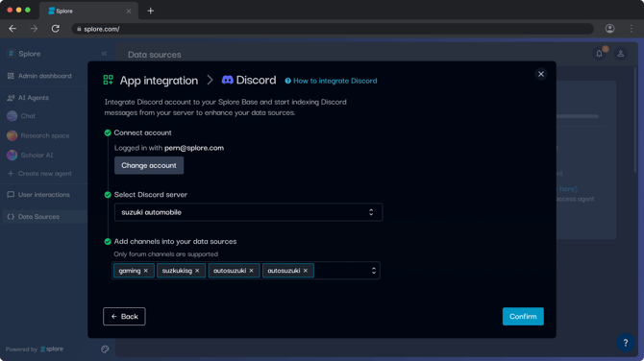644x361 pixels.
Task: Click the channels input empty field area
Action: click(341, 271)
